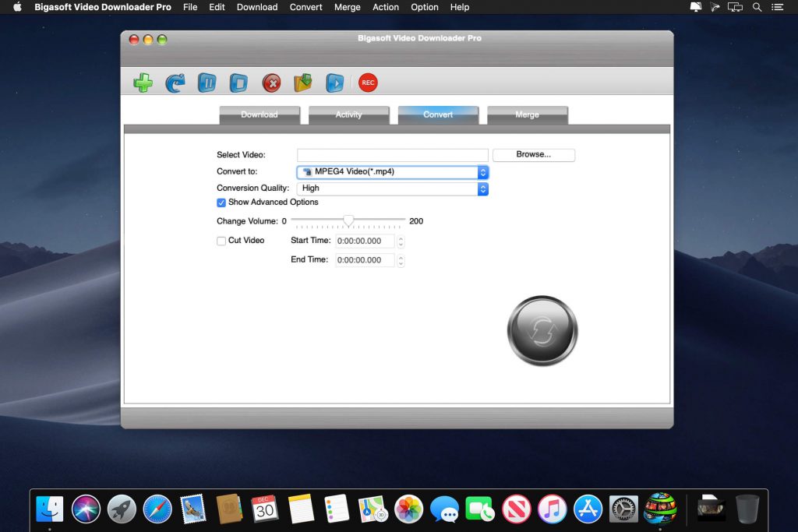Screen dimensions: 798x532
Task: Add a new download with the green plus icon
Action: point(143,83)
